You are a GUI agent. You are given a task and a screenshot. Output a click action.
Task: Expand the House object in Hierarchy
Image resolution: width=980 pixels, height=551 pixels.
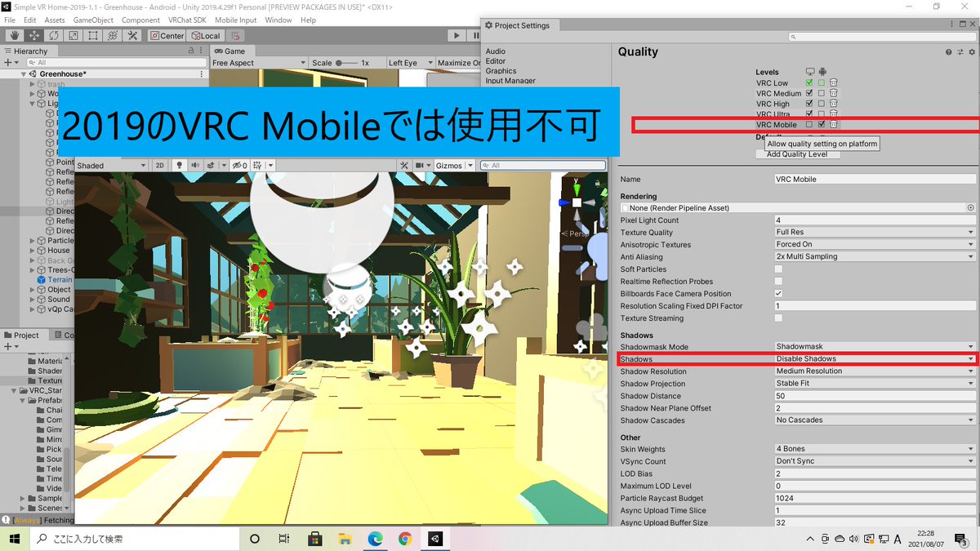(x=33, y=251)
